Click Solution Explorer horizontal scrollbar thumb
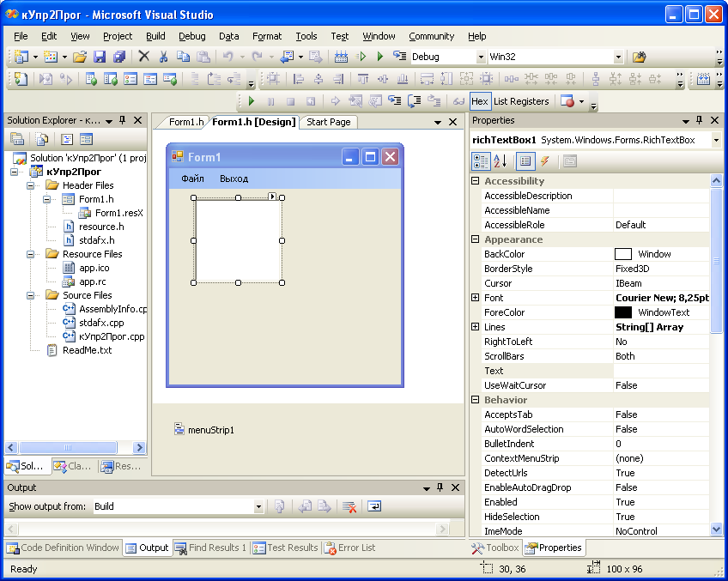 coord(68,447)
